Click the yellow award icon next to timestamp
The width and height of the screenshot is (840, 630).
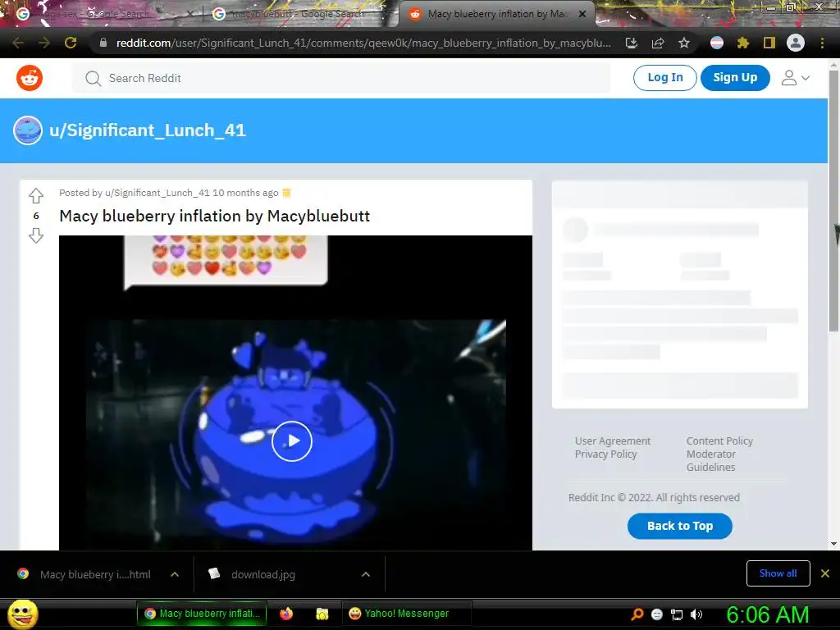coord(286,193)
